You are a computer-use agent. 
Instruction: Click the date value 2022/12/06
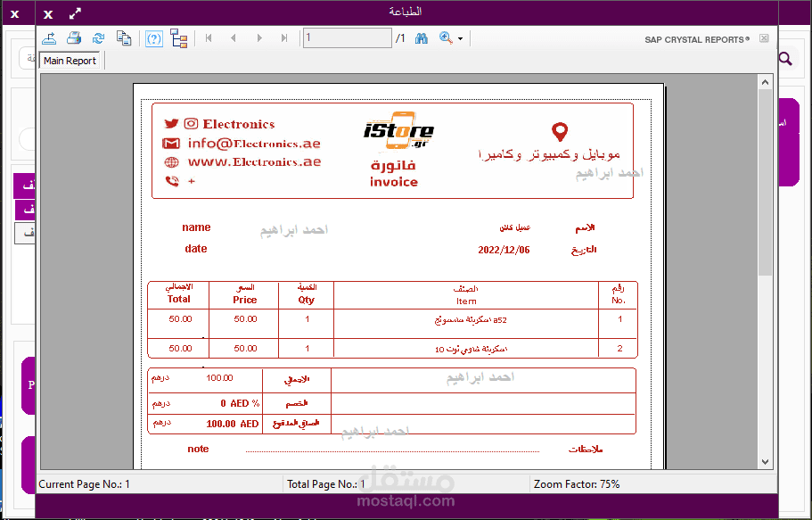tap(504, 250)
